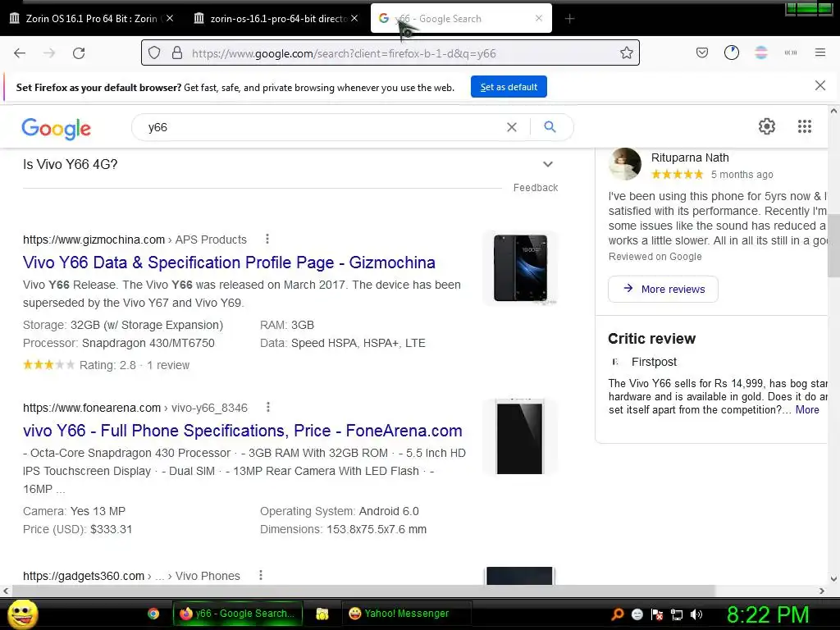Open vivo Y66 FoneArena result link
This screenshot has width=840, height=630.
point(242,431)
